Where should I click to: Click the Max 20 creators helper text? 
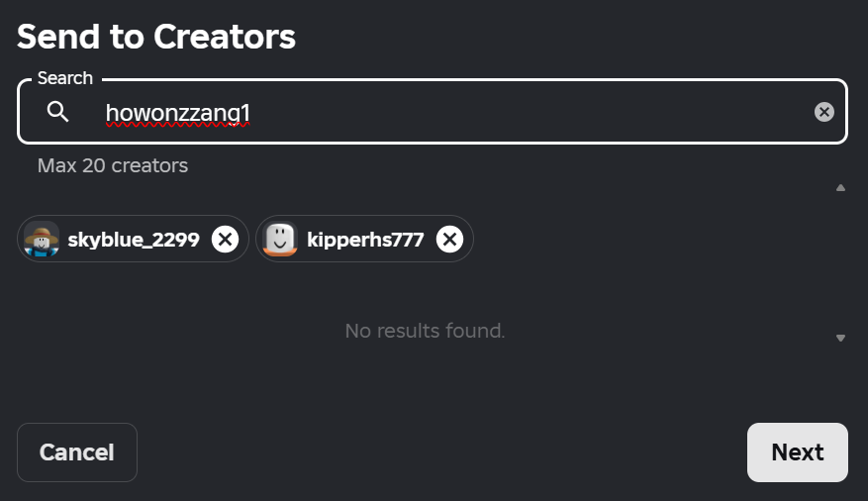[113, 165]
